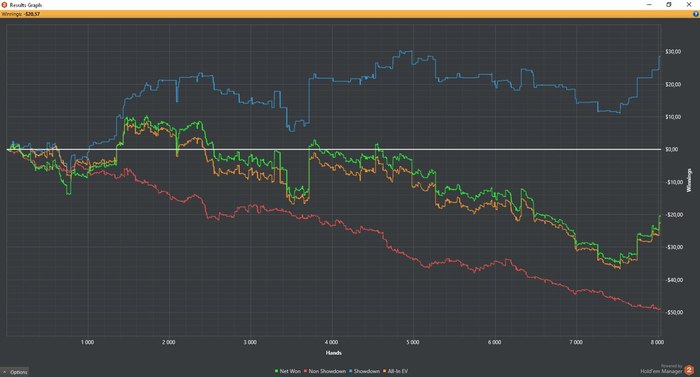Click the help icon in the orange bar

(x=696, y=14)
